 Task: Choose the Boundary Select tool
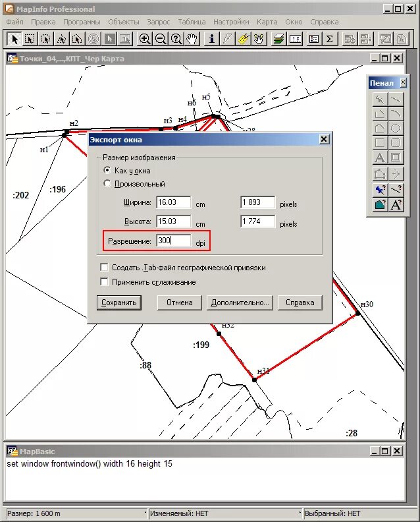(77, 39)
